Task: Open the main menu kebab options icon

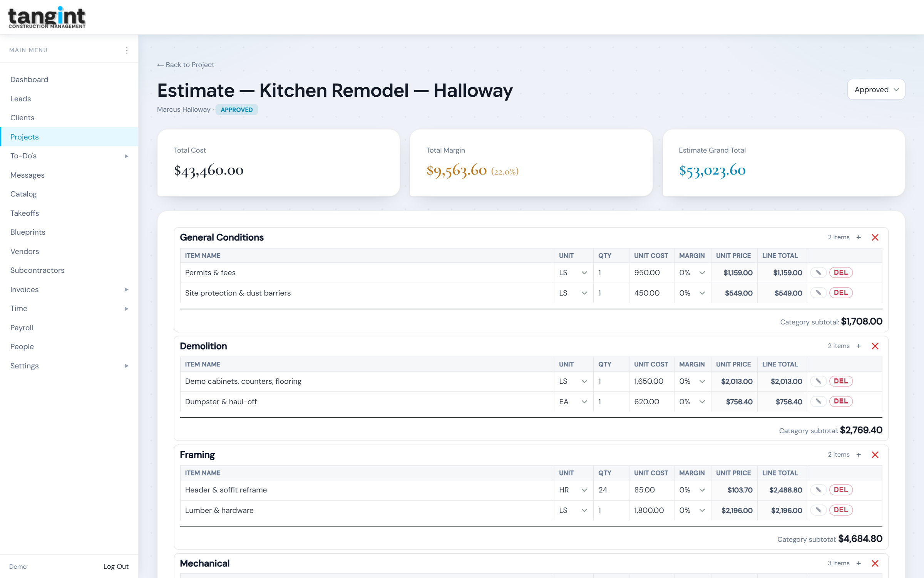Action: pyautogui.click(x=127, y=50)
